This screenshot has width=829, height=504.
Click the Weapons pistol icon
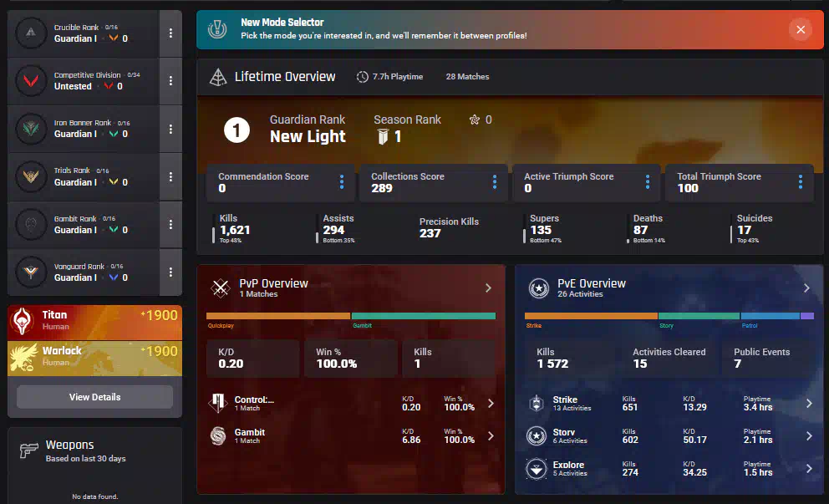click(28, 451)
